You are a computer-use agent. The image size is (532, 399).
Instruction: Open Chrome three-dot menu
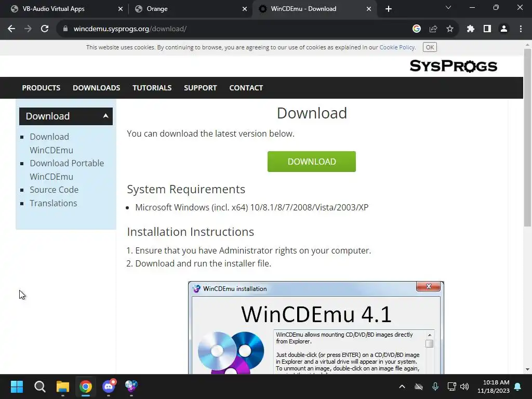tap(521, 29)
